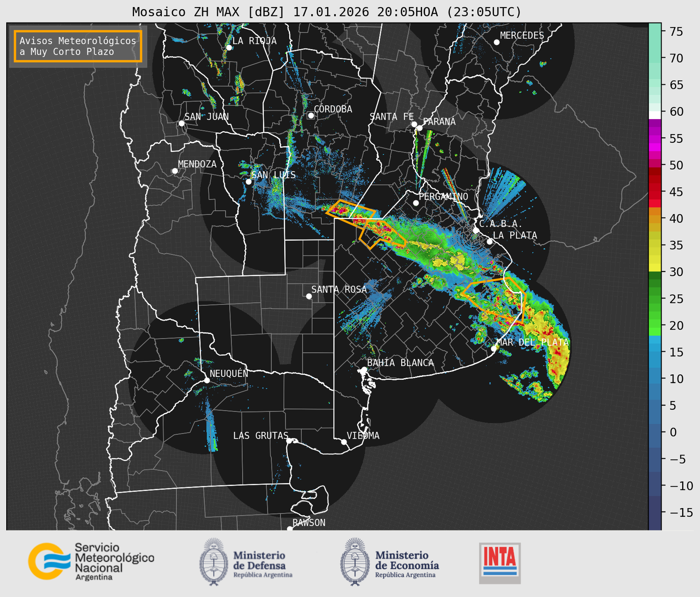700x597 pixels.
Task: Click the Mosaico ZH MAX title text
Action: point(327,12)
